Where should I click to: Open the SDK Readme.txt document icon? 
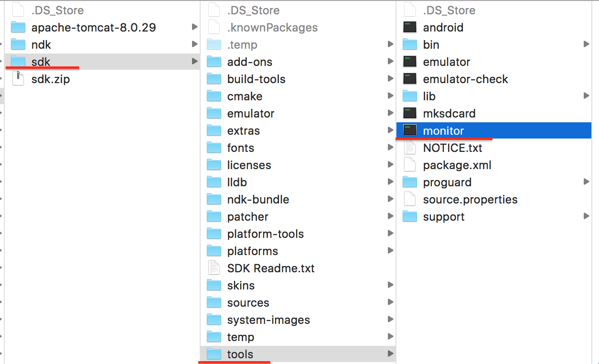pyautogui.click(x=214, y=268)
